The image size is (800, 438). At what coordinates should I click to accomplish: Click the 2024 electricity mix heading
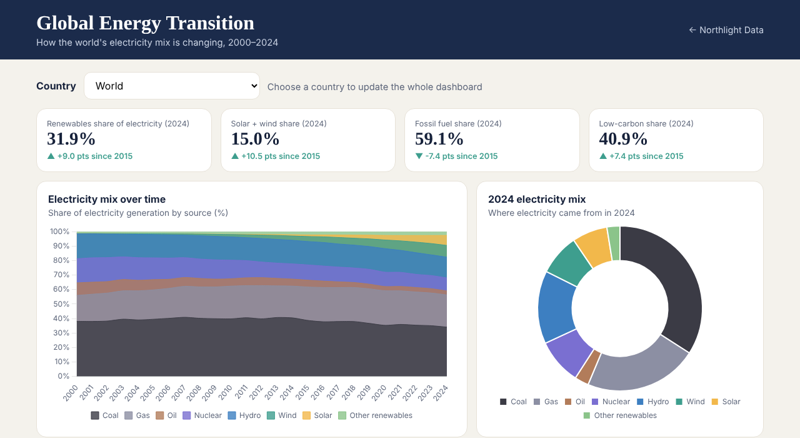tap(537, 199)
